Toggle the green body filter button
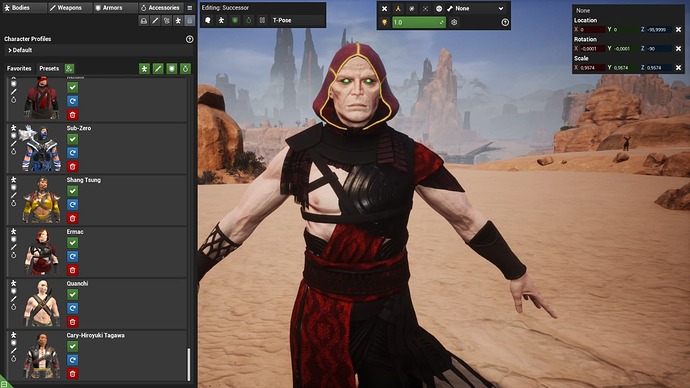Viewport: 690px width, 388px height. 144,68
